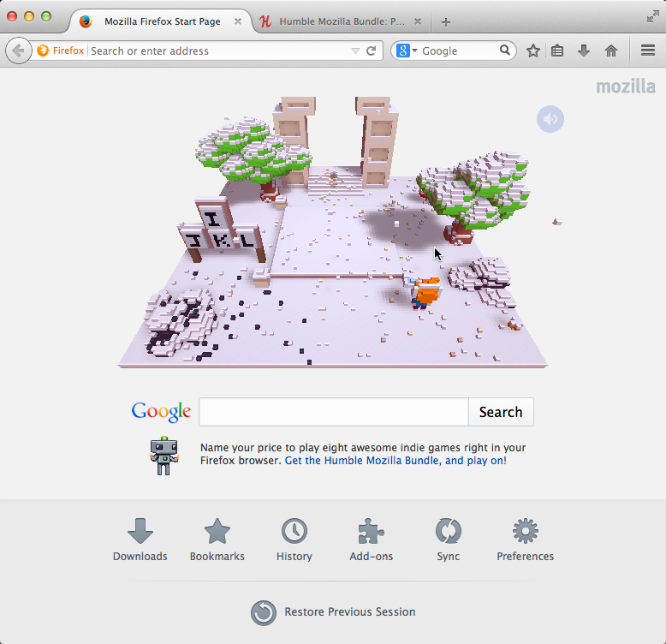The width and height of the screenshot is (666, 644).
Task: Click the robot mascot snippet icon
Action: (164, 456)
